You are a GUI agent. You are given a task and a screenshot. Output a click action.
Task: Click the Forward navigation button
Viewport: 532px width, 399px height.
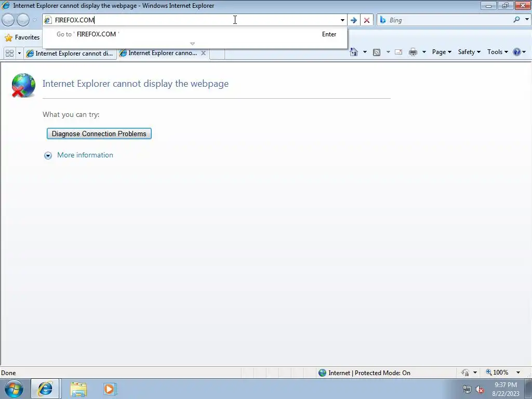pyautogui.click(x=23, y=20)
